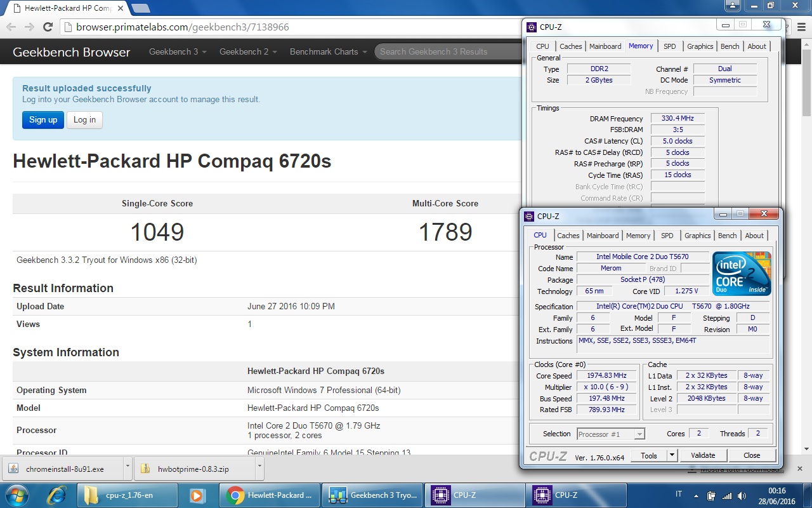Click the page scrollbar down arrow
The height and width of the screenshot is (508, 812).
[806, 450]
